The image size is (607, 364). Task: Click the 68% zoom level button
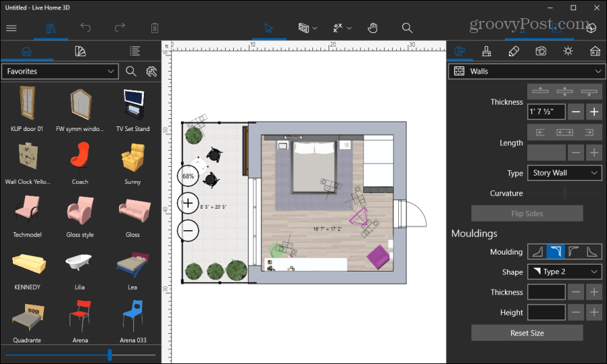[x=188, y=176]
